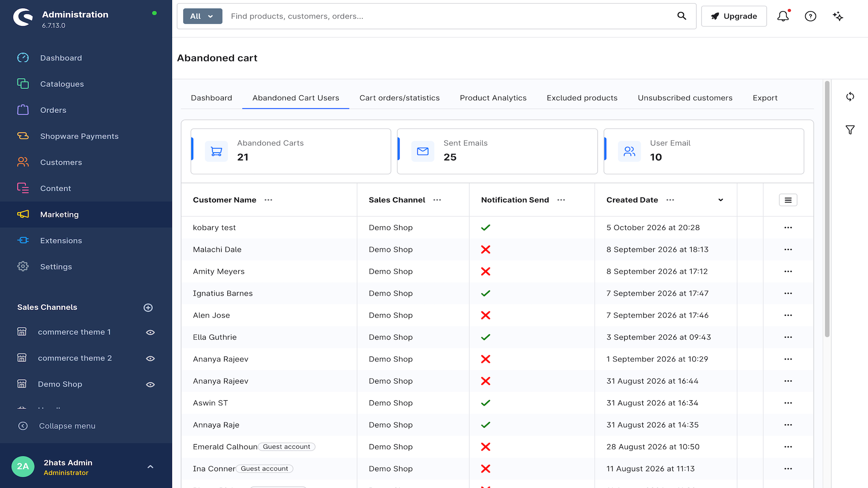
Task: Switch to the Dashboard tab
Action: pyautogui.click(x=212, y=98)
